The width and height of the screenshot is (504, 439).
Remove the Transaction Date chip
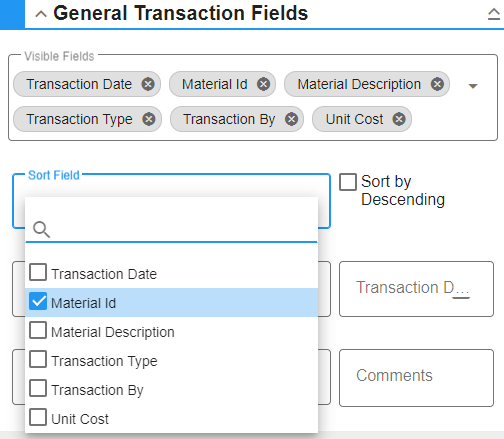[x=148, y=84]
